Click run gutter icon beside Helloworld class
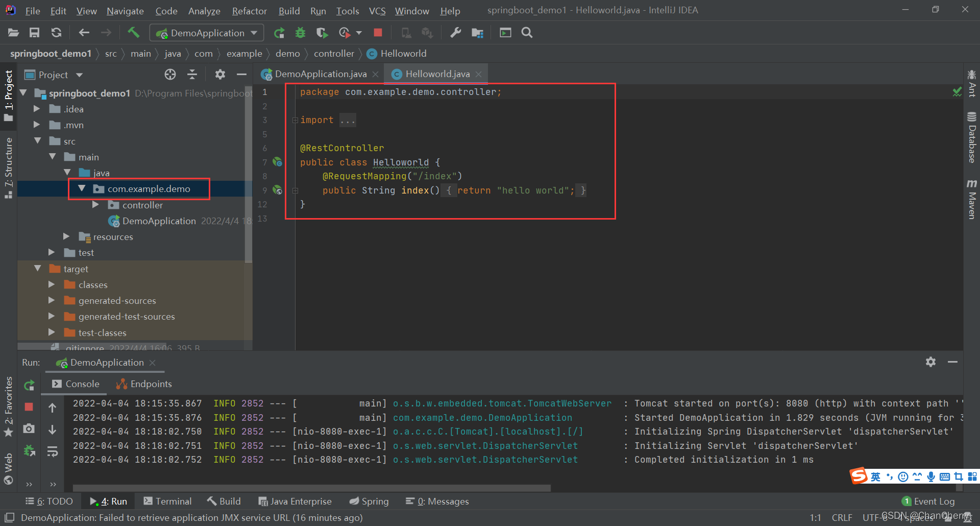The height and width of the screenshot is (526, 980). (277, 162)
